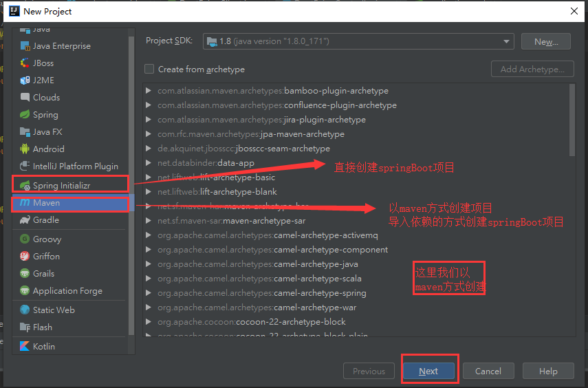The width and height of the screenshot is (588, 388).
Task: Expand cocoon-22-archetype-block node
Action: click(x=149, y=322)
